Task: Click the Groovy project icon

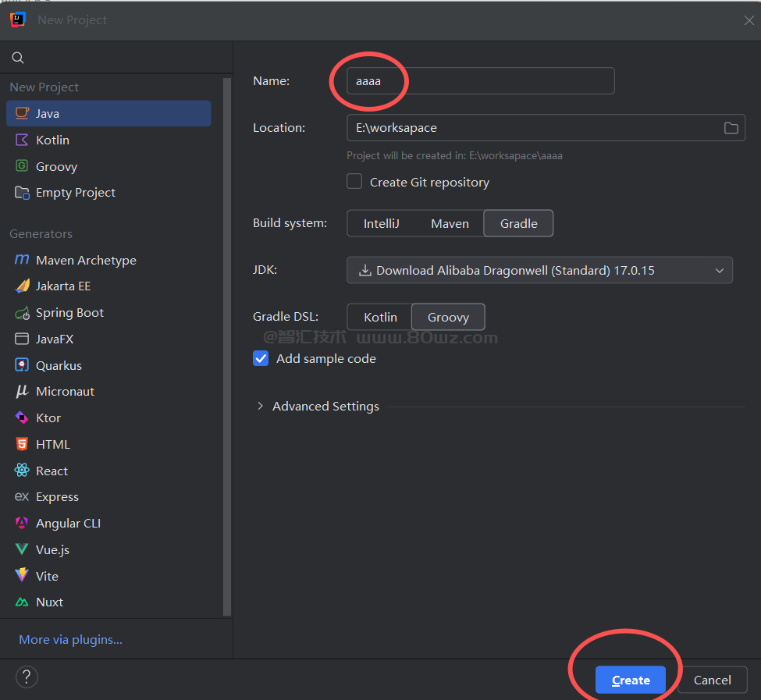Action: [x=22, y=166]
